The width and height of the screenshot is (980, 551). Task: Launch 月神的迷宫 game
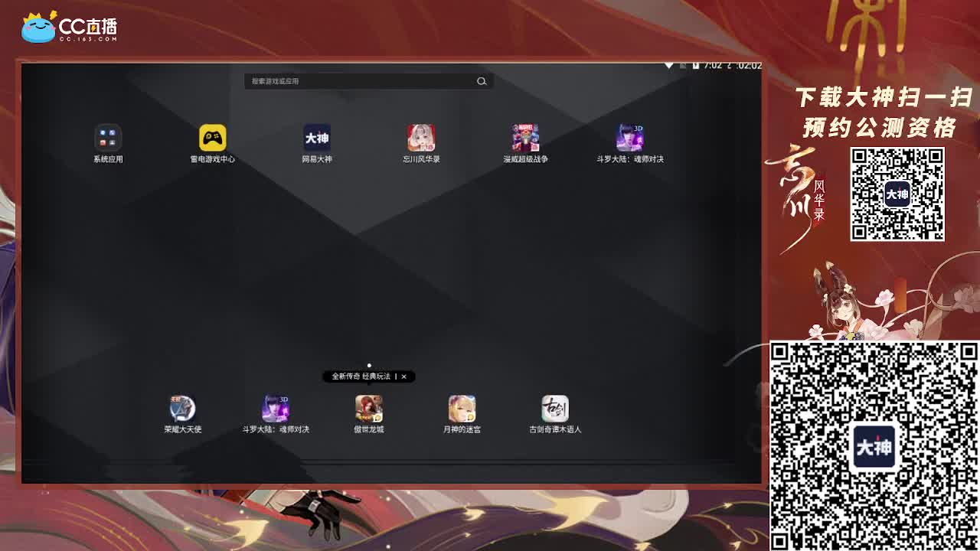(462, 409)
